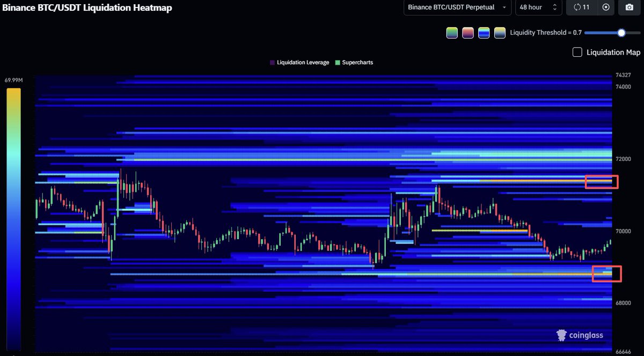Select the yellow-navy color scheme swatch
Screen dimensions: 644x356
500,33
